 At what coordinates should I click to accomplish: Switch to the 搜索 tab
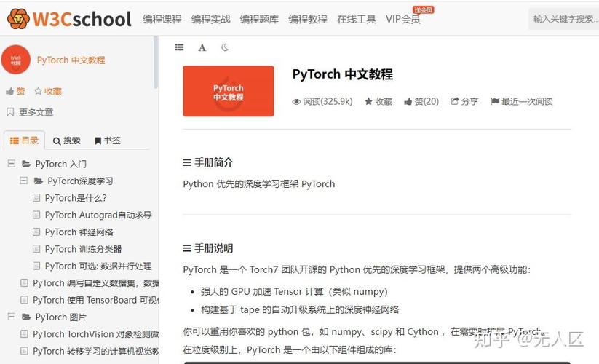coord(67,141)
